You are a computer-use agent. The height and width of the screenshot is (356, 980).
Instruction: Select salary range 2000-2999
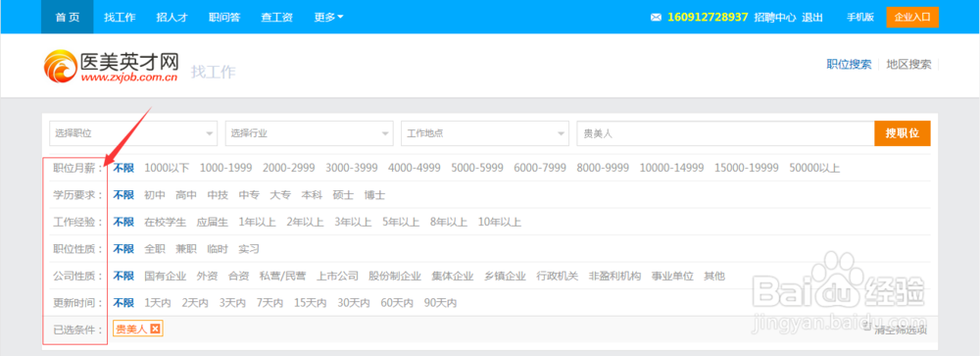289,168
